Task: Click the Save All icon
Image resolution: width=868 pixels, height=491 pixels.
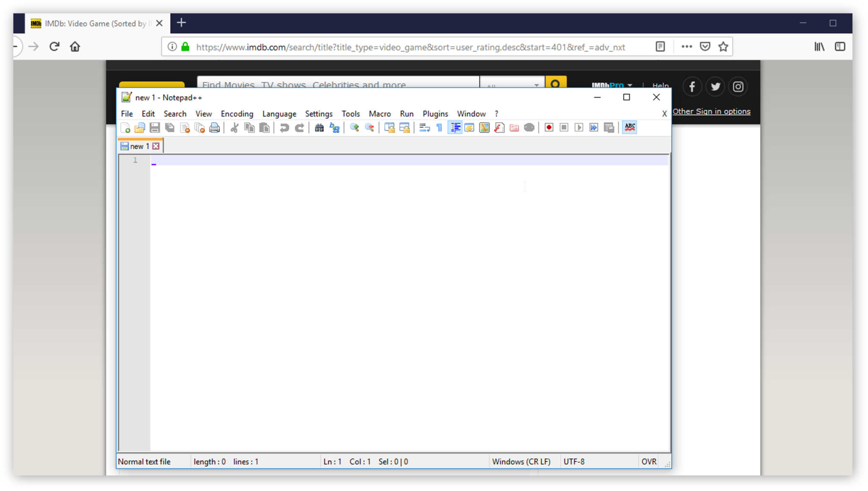Action: click(x=170, y=128)
